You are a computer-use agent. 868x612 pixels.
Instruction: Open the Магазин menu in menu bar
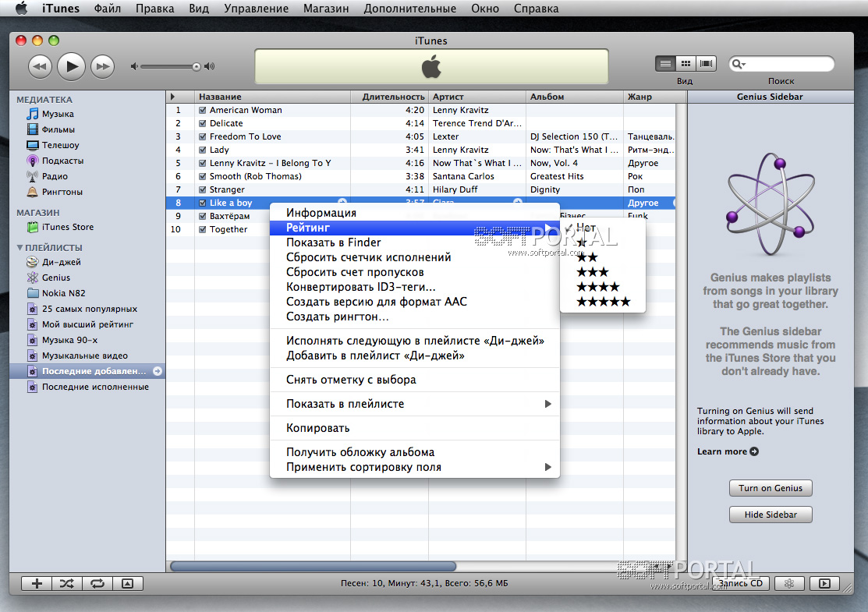point(326,9)
